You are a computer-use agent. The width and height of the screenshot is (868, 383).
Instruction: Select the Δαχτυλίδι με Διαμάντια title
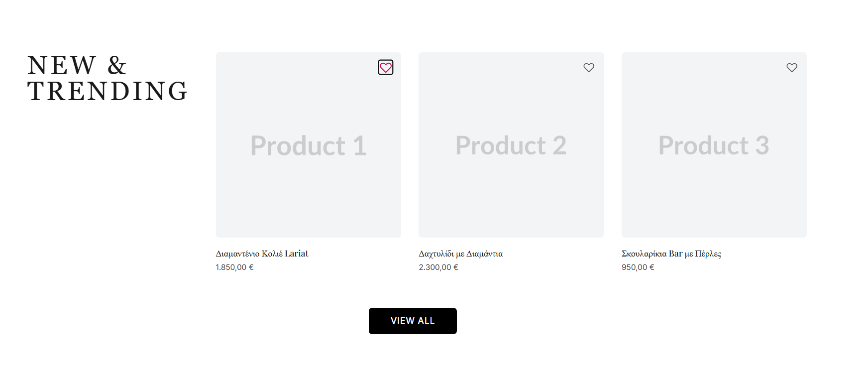click(x=460, y=254)
